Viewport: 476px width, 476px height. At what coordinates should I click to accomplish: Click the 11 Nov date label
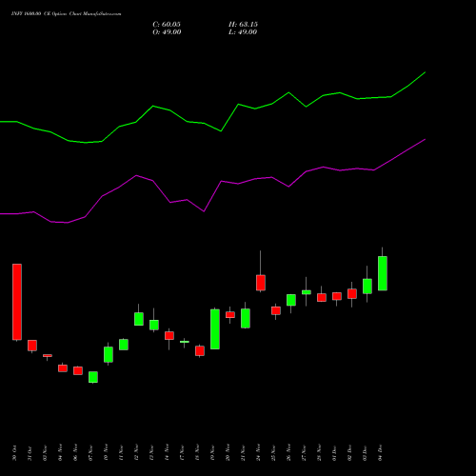coord(121,453)
